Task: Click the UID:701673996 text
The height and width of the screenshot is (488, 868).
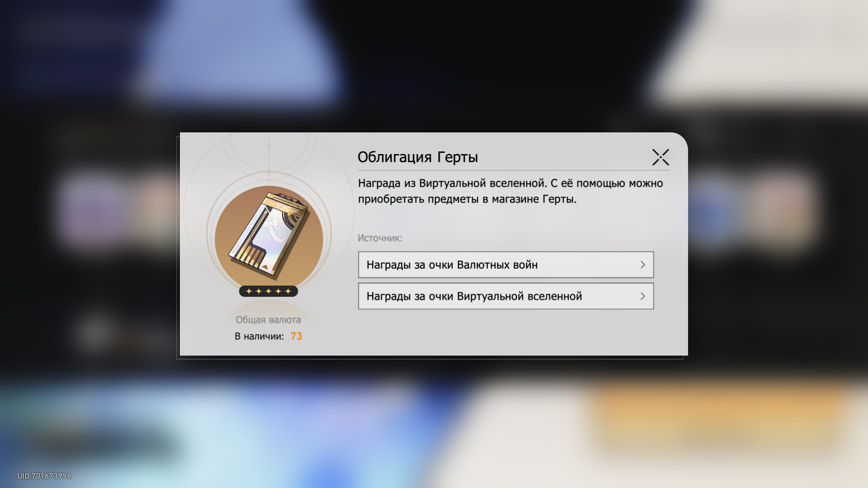Action: [44, 476]
